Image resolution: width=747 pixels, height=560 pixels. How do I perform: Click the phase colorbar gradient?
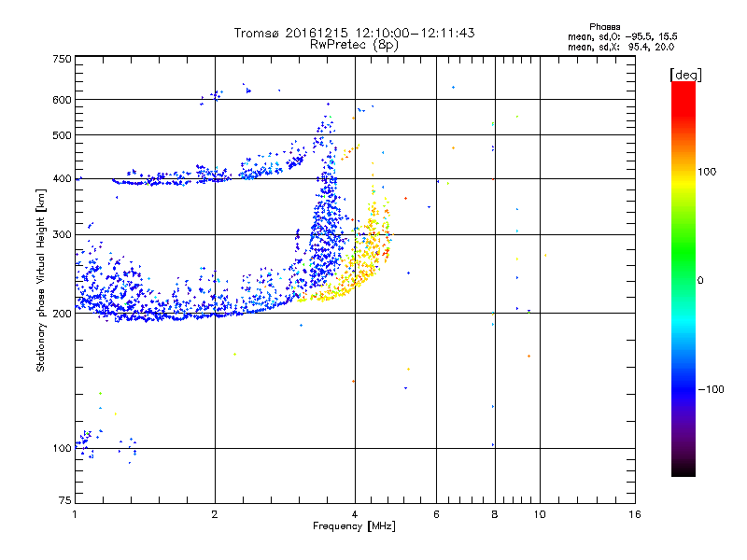tap(684, 279)
